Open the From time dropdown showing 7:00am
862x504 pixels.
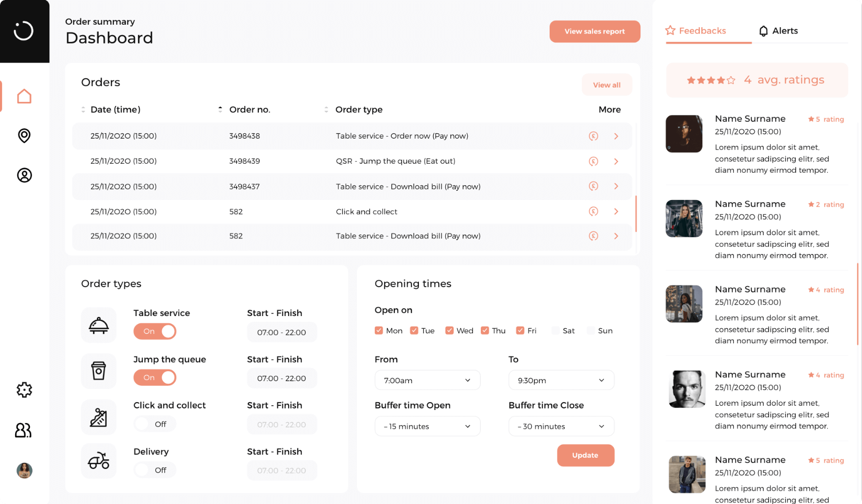pyautogui.click(x=427, y=380)
